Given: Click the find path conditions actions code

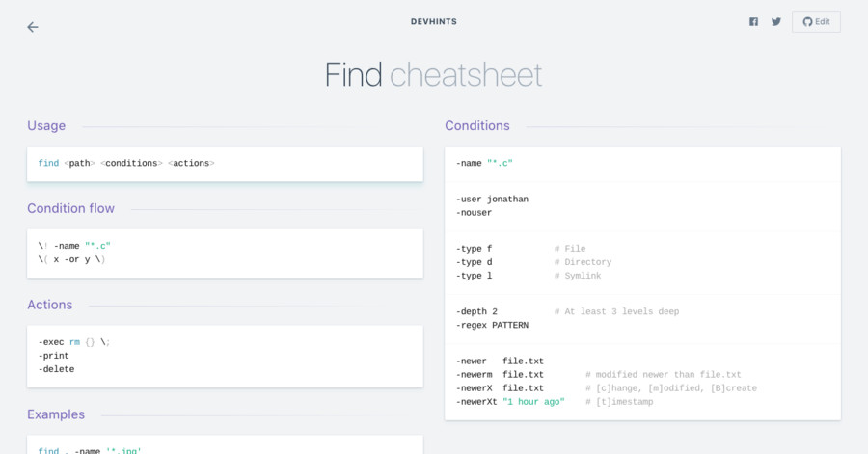Looking at the screenshot, I should [x=126, y=164].
